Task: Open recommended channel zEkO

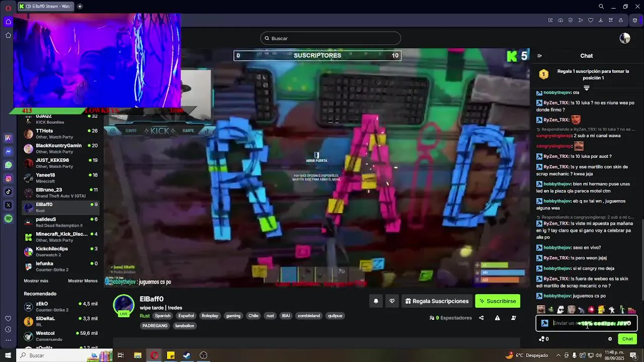Action: point(60,307)
